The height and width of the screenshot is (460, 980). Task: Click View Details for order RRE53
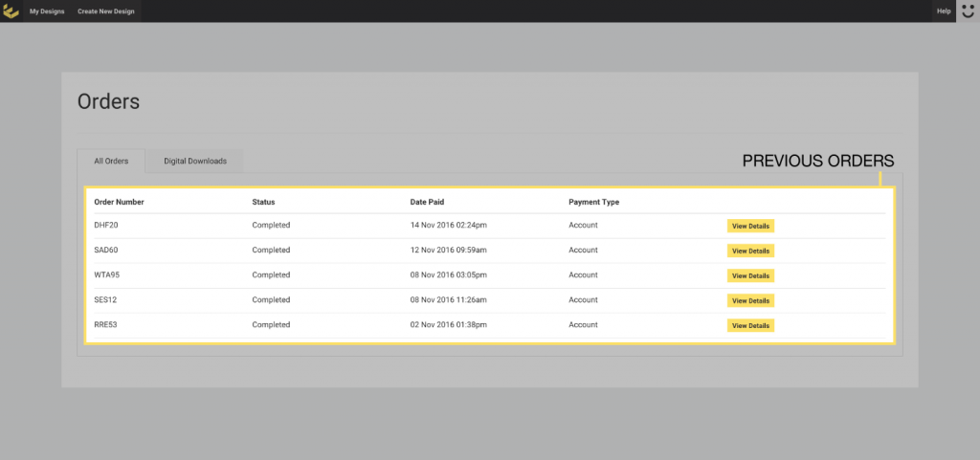click(750, 325)
